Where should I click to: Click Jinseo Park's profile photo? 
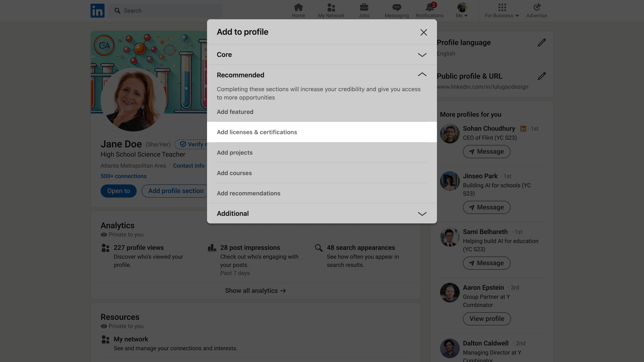tap(449, 181)
